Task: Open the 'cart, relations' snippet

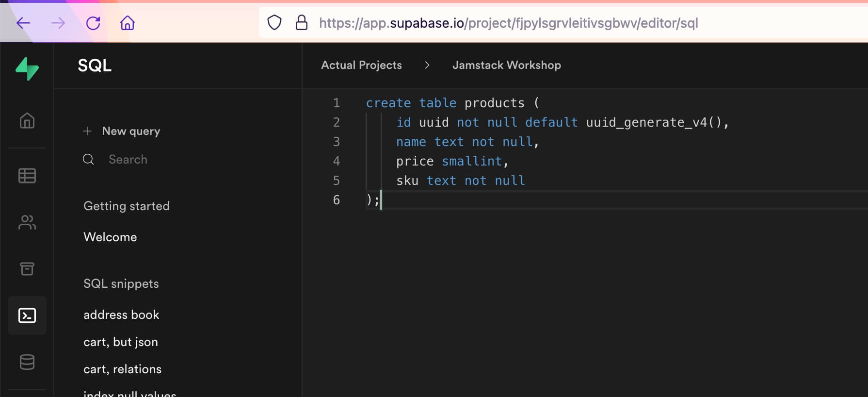Action: tap(122, 369)
